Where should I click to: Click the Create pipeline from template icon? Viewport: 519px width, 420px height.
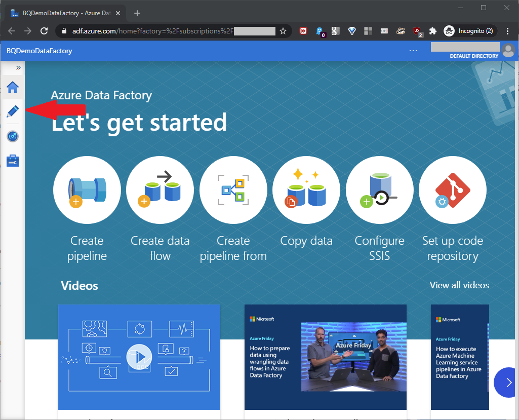pos(233,190)
